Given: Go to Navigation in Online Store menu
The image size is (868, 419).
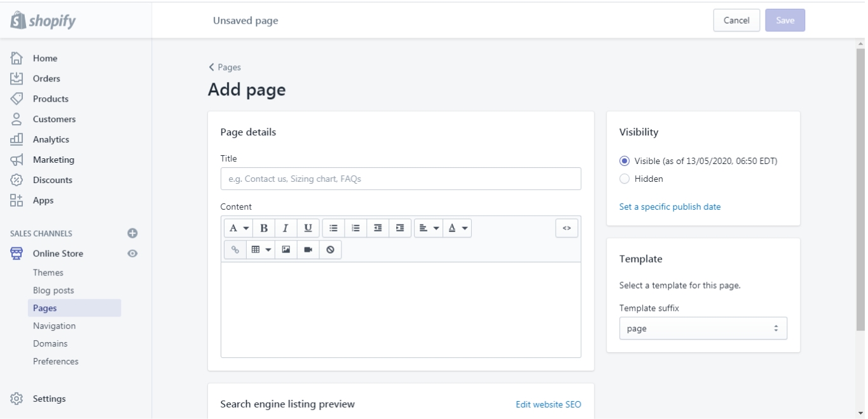Looking at the screenshot, I should (54, 326).
